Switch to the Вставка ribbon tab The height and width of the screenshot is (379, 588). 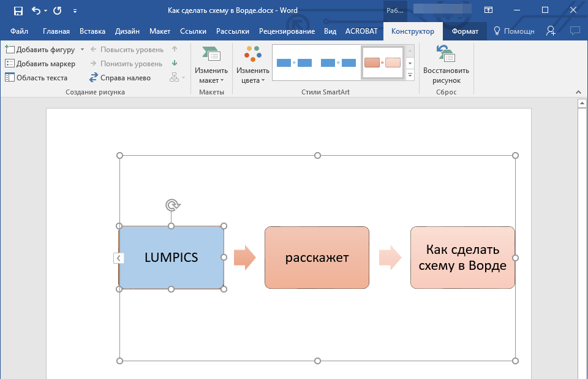pyautogui.click(x=92, y=31)
